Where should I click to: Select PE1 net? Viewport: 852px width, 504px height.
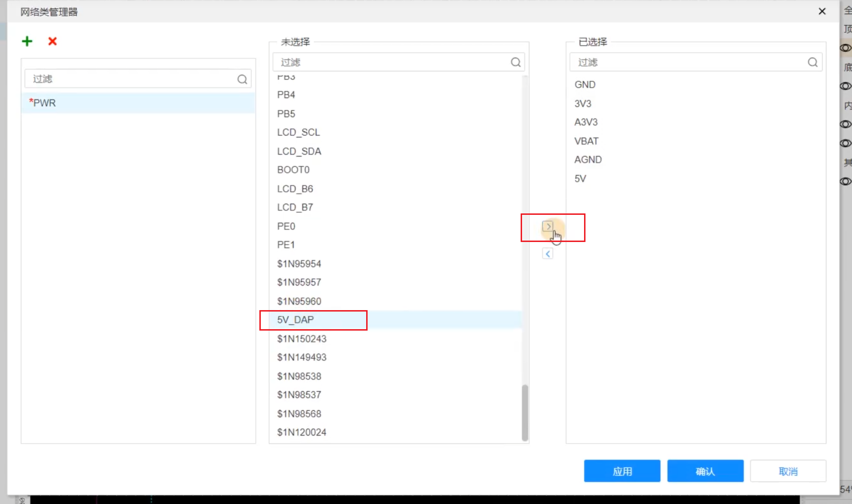point(396,245)
